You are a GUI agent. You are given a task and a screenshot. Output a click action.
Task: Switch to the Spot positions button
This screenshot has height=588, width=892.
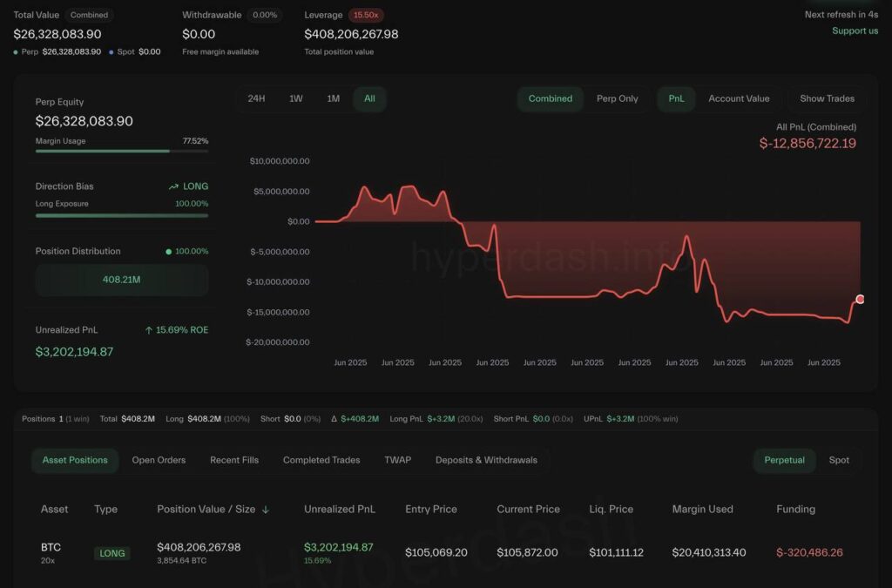click(839, 460)
